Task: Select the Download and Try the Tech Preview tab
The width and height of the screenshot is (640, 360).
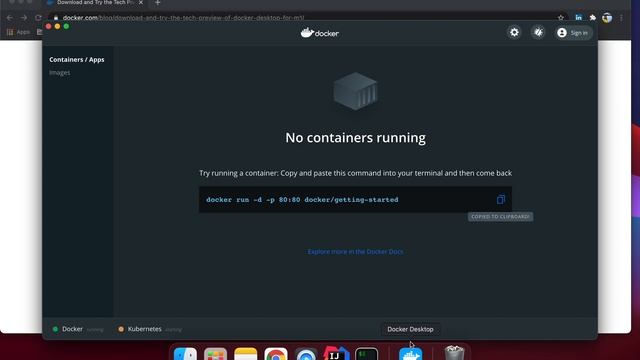Action: pyautogui.click(x=95, y=2)
